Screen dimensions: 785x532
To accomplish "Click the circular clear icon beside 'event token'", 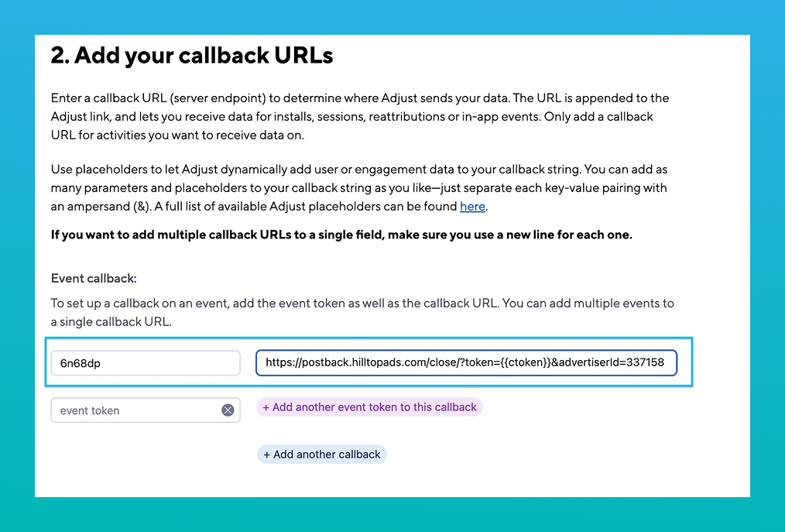I will [x=228, y=410].
